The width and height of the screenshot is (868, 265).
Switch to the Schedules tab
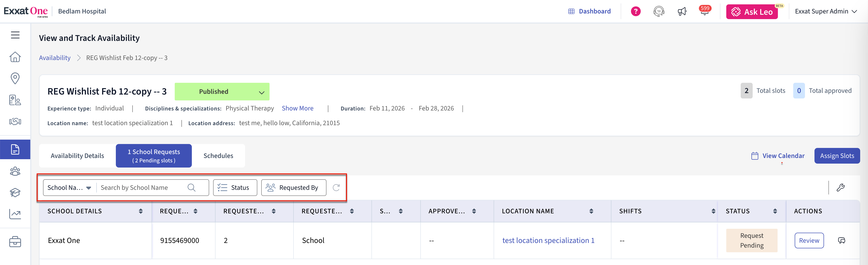point(218,156)
